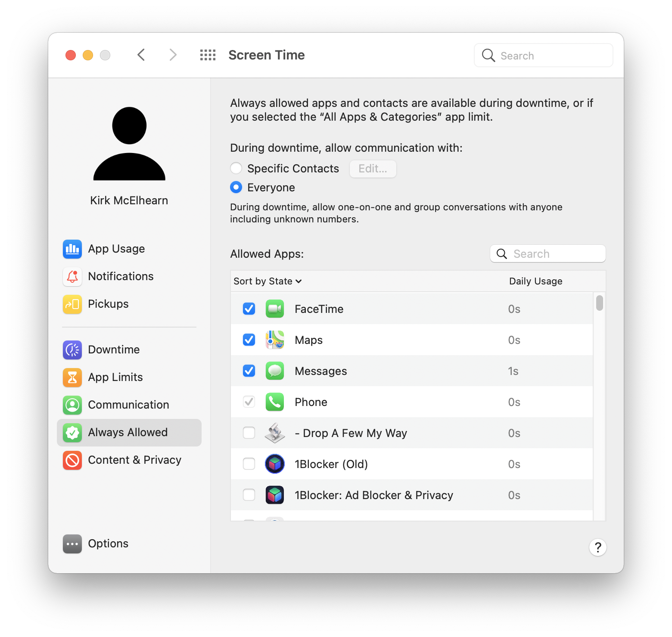672x637 pixels.
Task: Open the App Usage sidebar section
Action: [129, 249]
